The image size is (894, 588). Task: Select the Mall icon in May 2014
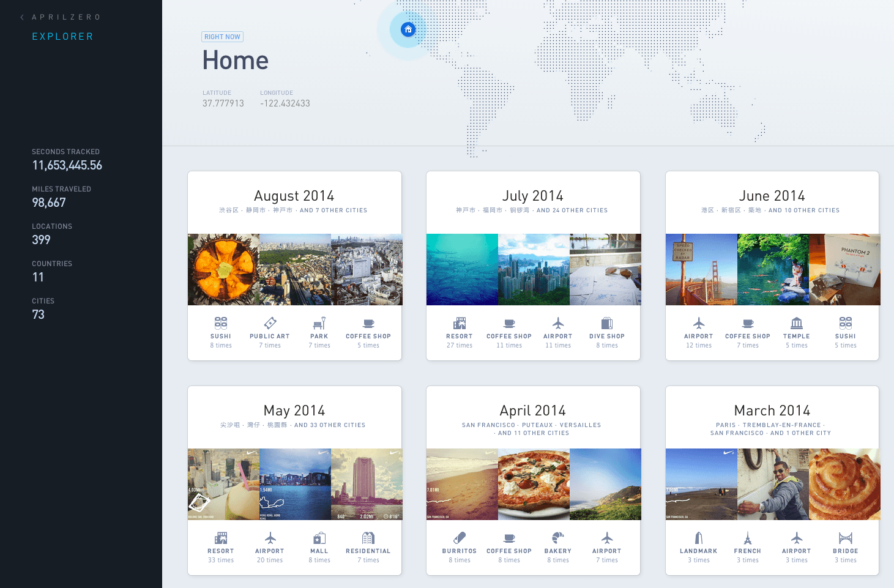tap(319, 538)
